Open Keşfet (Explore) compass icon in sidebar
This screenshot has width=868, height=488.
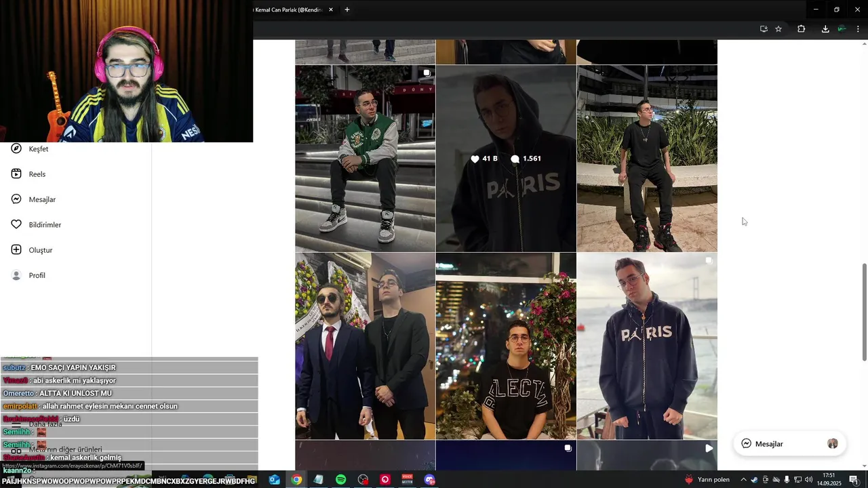tap(16, 148)
